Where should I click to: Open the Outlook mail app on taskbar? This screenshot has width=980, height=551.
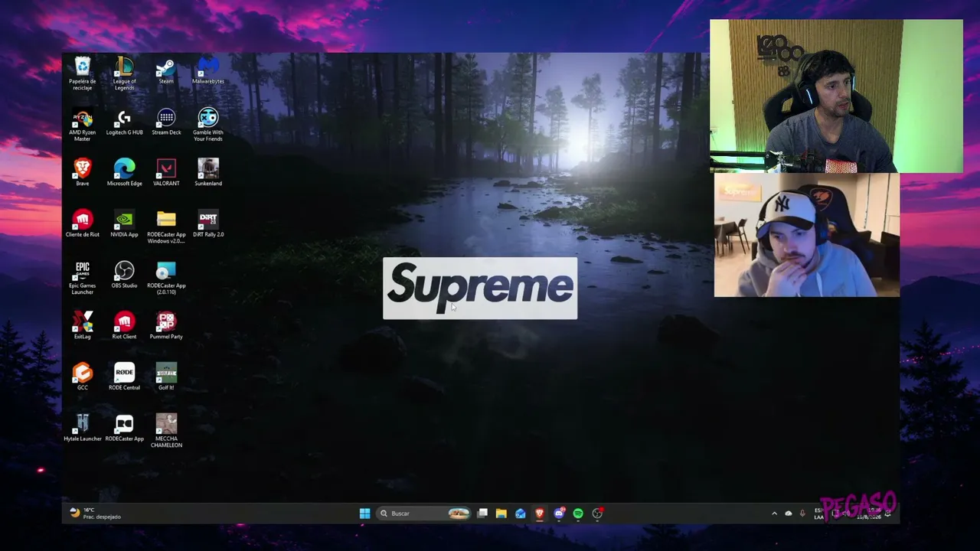(x=521, y=514)
